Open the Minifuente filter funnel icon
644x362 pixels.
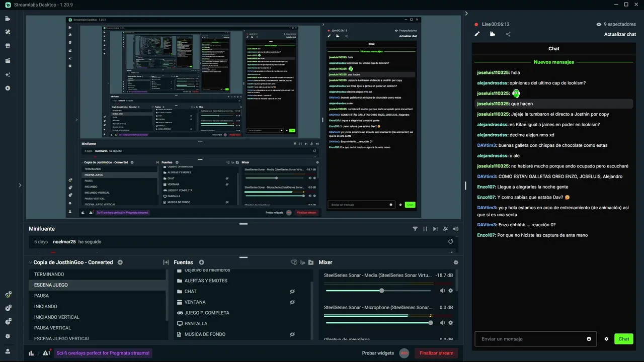tap(415, 229)
